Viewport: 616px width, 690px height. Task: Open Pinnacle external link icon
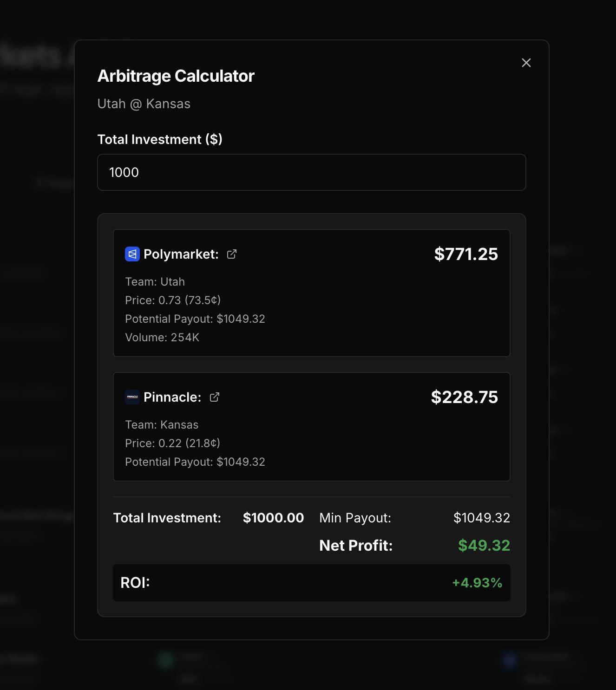click(x=214, y=397)
